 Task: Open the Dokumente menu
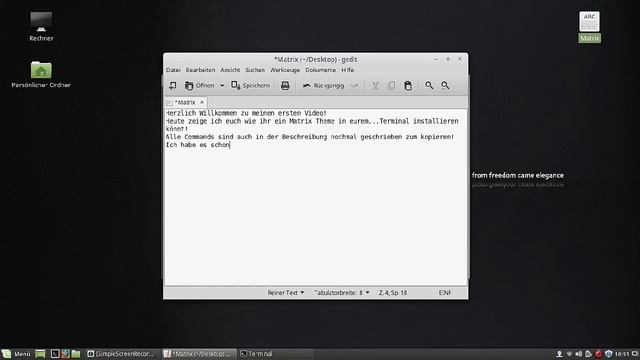tap(320, 70)
